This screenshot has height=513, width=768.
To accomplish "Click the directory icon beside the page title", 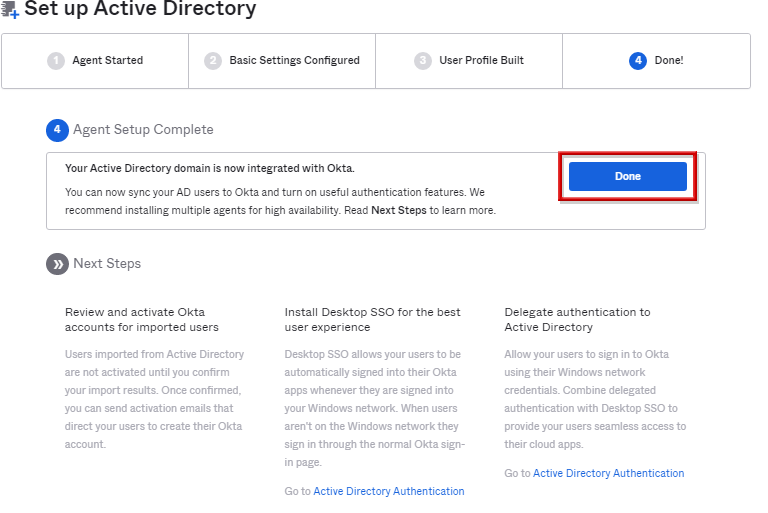I will coord(10,10).
